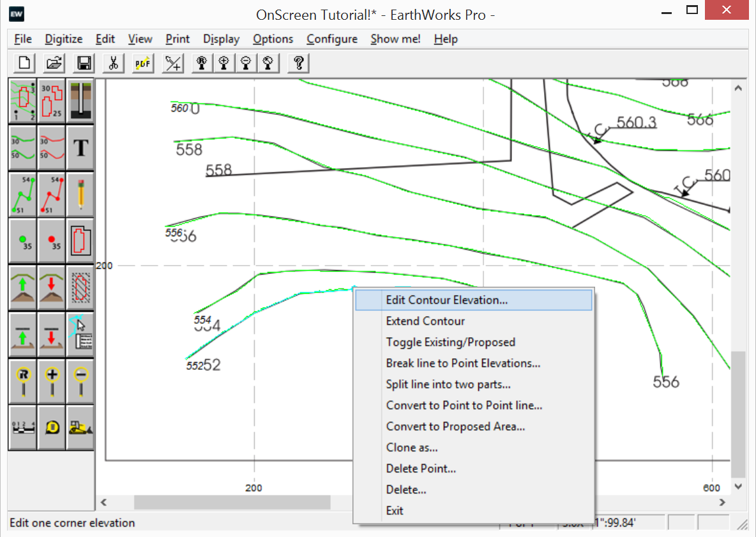Image resolution: width=756 pixels, height=537 pixels.
Task: Click the palette magnifier marked R
Action: coord(22,381)
